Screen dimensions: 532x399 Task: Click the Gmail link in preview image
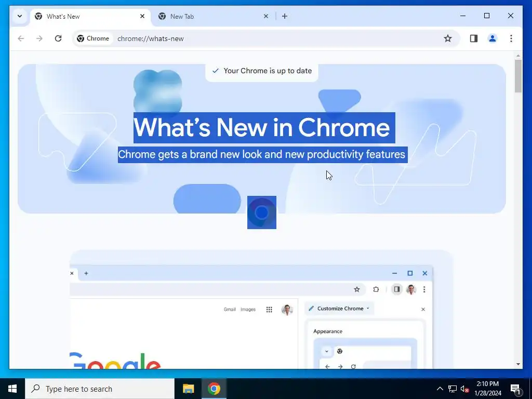click(x=230, y=310)
